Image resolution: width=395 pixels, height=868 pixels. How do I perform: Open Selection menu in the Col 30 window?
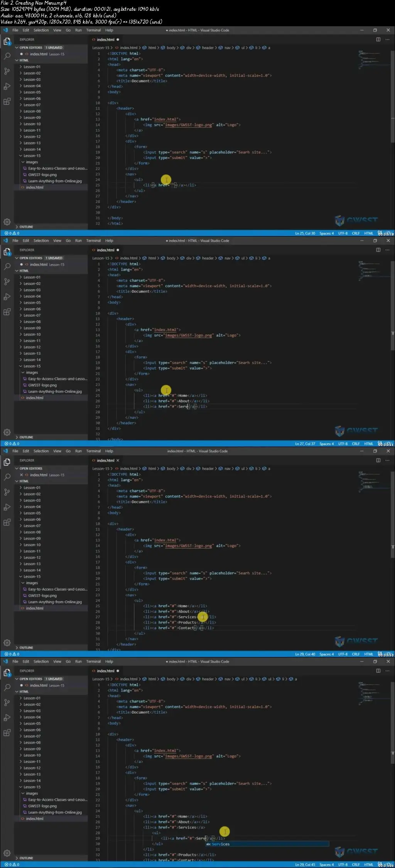[x=41, y=30]
